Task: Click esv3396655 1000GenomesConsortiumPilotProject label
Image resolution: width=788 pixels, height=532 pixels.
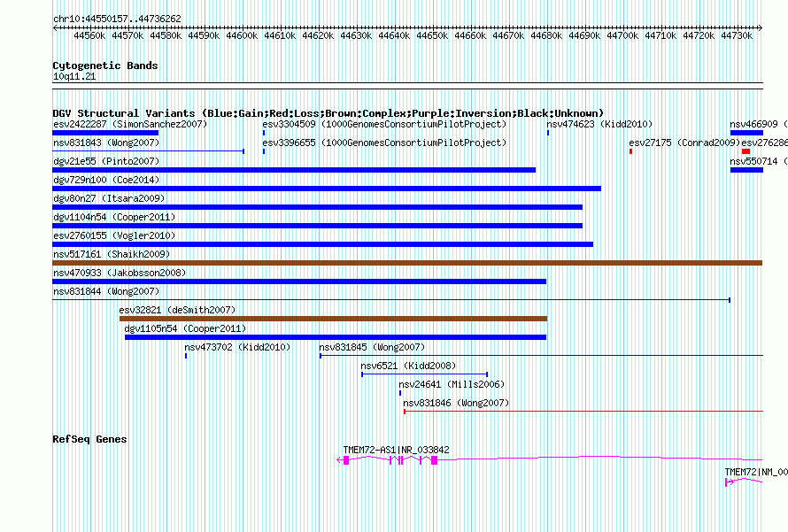Action: 384,143
